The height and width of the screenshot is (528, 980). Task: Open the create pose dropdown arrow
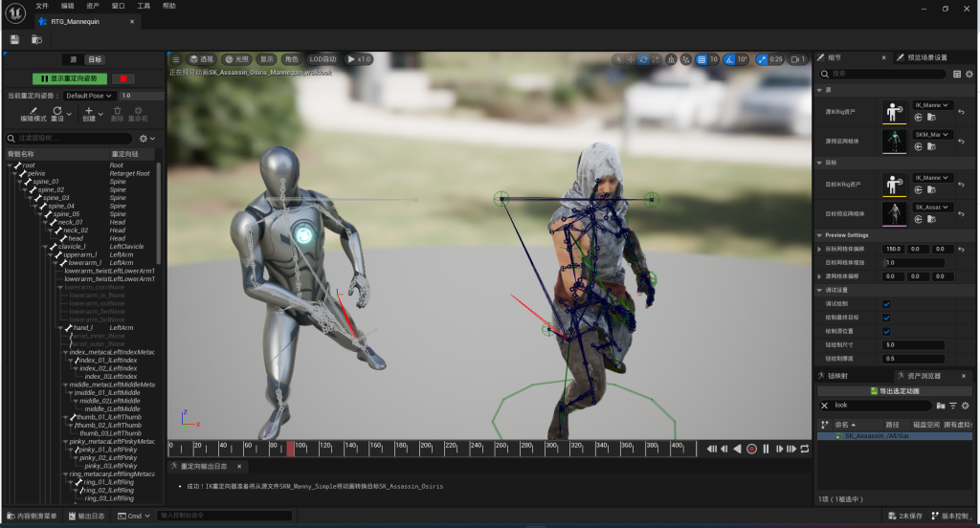tap(100, 114)
